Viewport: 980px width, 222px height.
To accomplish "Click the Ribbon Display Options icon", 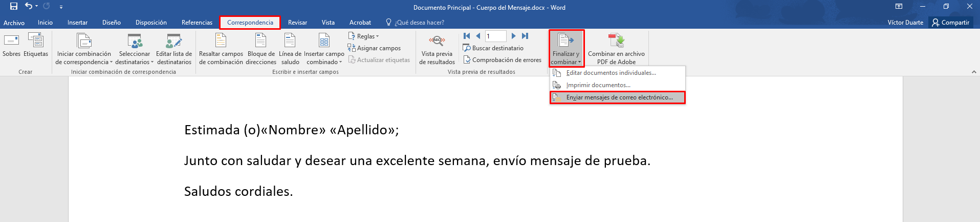I will point(899,7).
